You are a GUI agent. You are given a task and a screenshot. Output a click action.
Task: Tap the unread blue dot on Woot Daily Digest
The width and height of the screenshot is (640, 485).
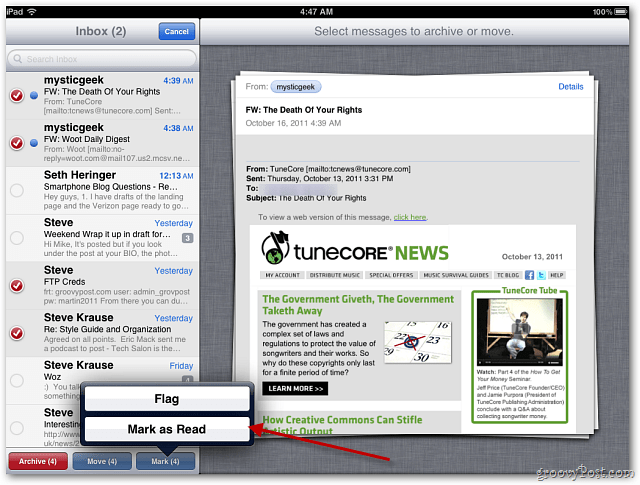pyautogui.click(x=34, y=143)
